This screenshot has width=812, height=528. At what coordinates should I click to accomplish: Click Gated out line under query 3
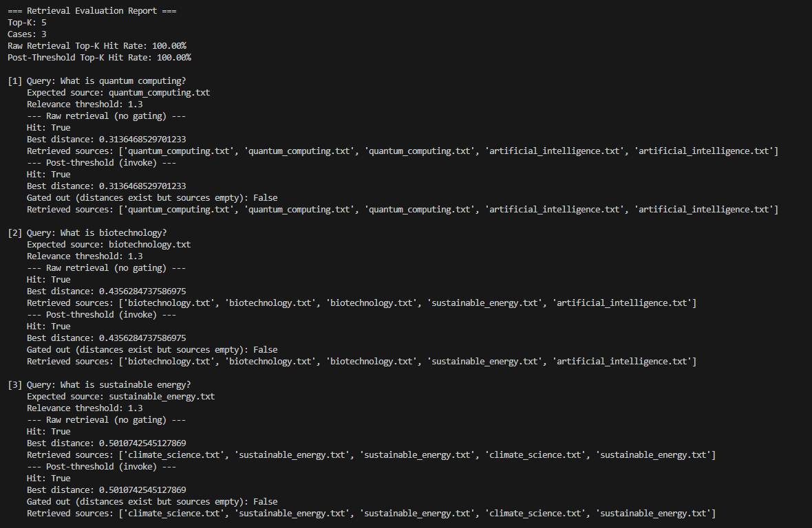pos(152,501)
